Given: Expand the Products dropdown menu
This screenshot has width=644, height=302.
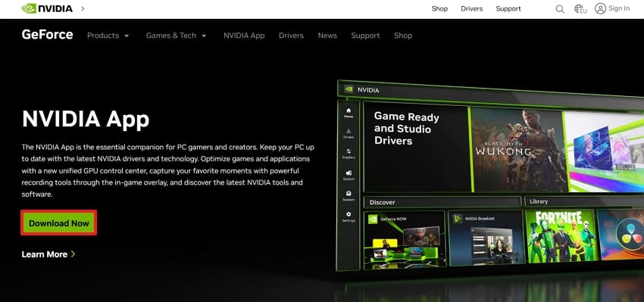Looking at the screenshot, I should tap(108, 36).
